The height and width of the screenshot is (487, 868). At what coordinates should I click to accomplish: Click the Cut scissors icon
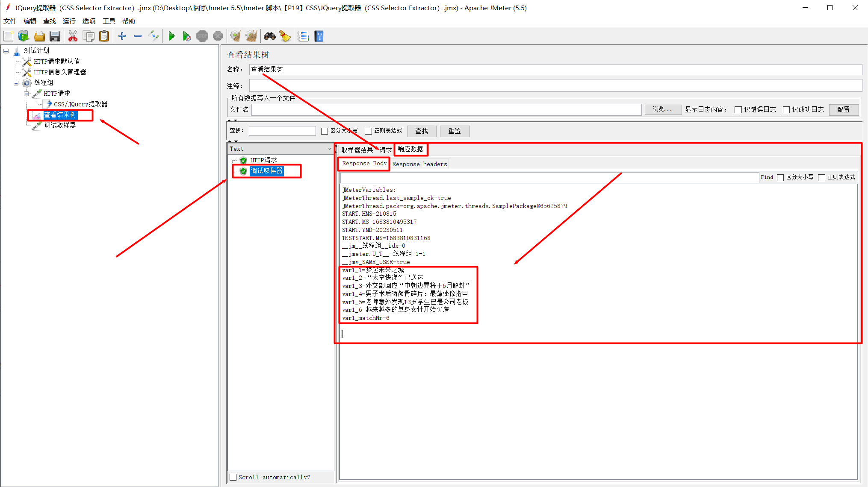click(x=73, y=36)
